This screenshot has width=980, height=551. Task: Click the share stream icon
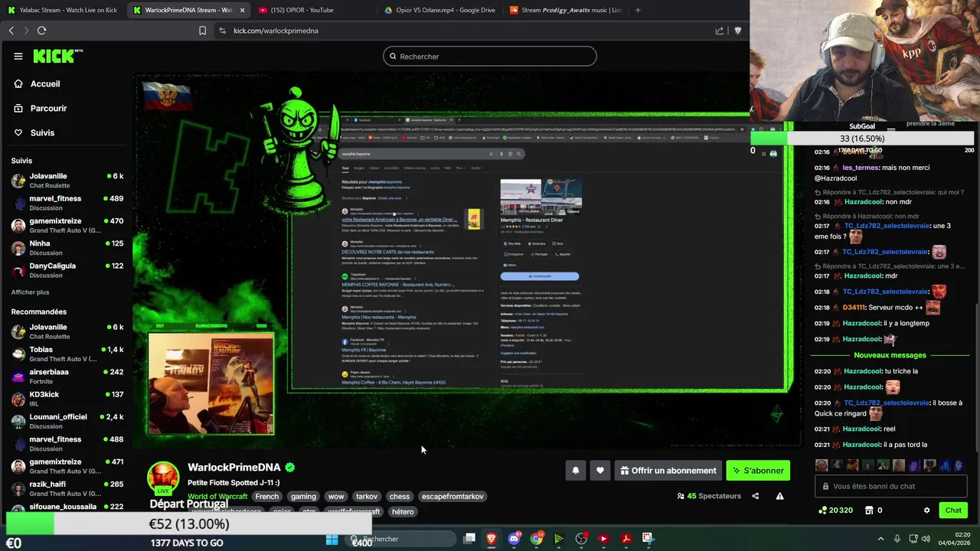pyautogui.click(x=755, y=496)
